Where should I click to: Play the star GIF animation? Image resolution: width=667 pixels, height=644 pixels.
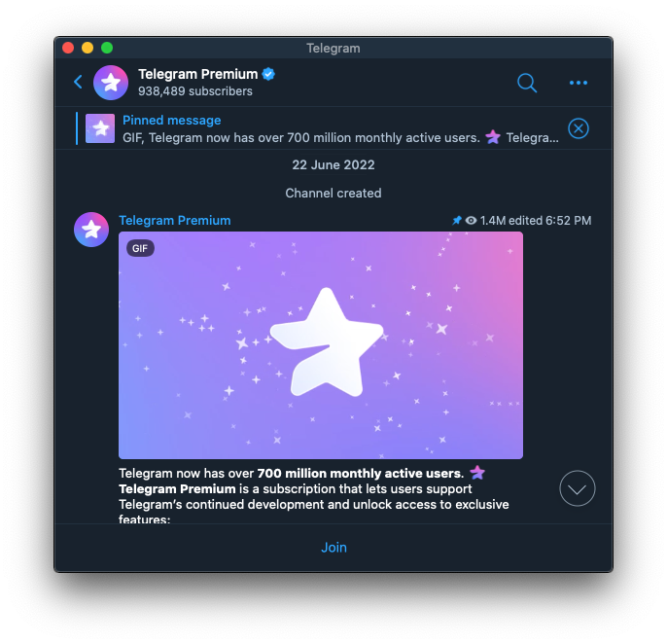[321, 345]
